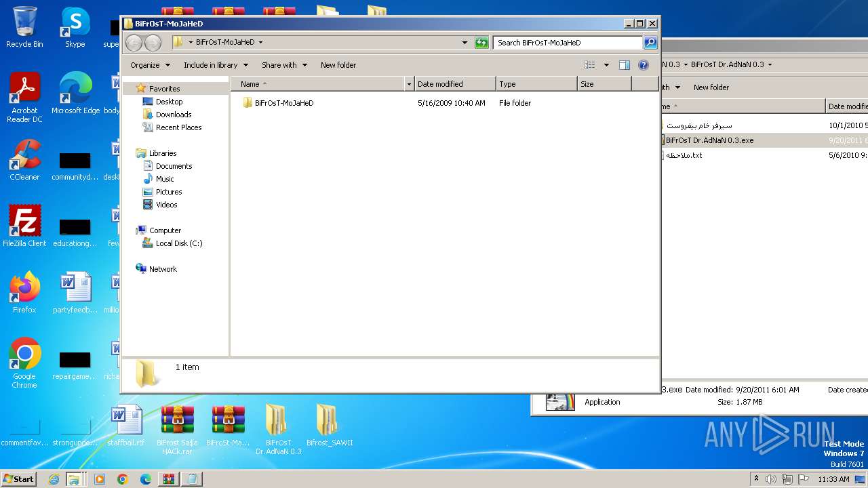Click the Back navigation arrow in Explorer
Viewport: 868px width, 488px height.
134,43
